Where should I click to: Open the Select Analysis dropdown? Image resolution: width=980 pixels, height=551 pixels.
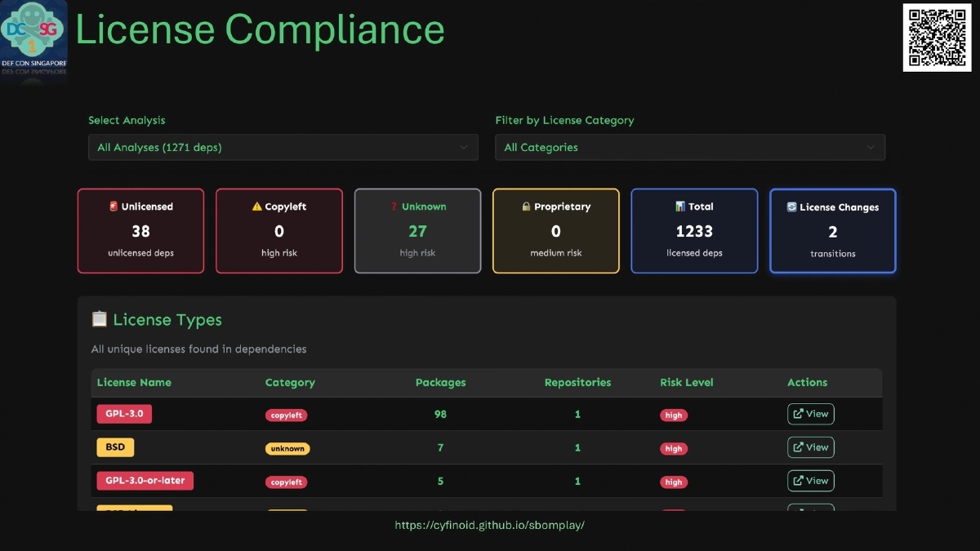[x=283, y=148]
